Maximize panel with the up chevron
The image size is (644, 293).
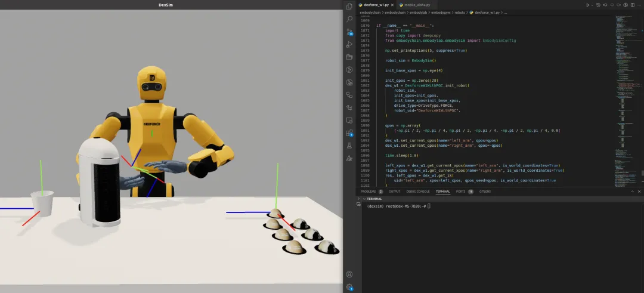[x=633, y=192]
